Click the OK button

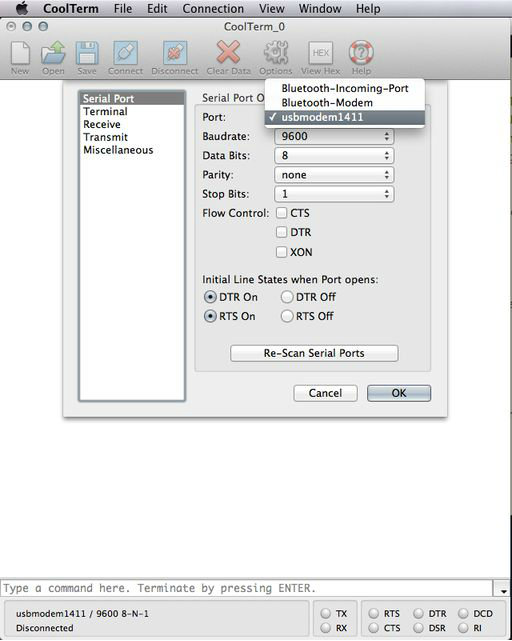[399, 393]
